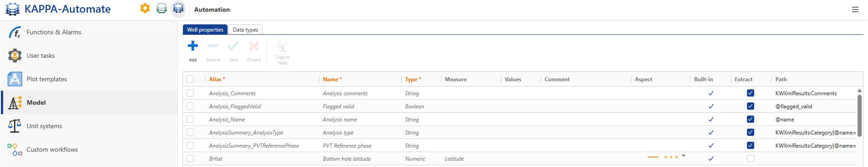
Task: Click the Custom workflows icon
Action: coord(14,149)
